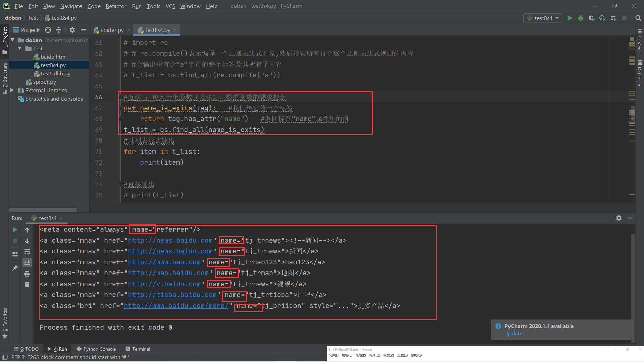Screen dimensions: 644x362
Task: Toggle scroll to end of console
Action: 27,262
